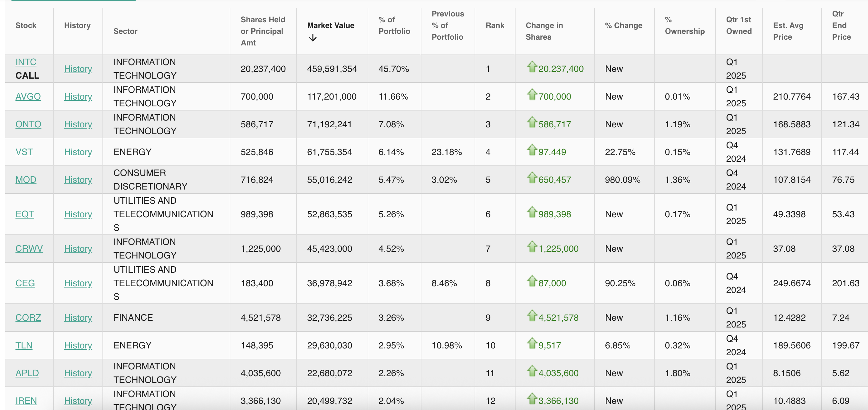
Task: Open the AVGO stock link
Action: 28,96
